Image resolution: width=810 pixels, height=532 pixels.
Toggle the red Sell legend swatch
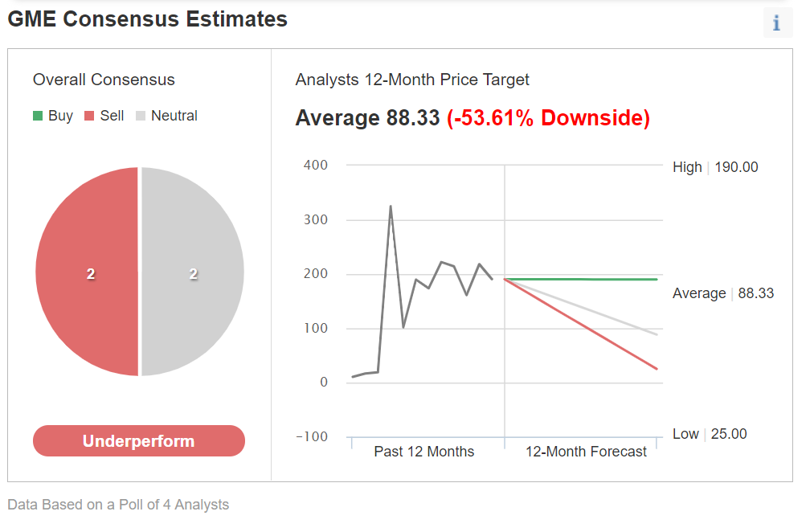point(89,116)
